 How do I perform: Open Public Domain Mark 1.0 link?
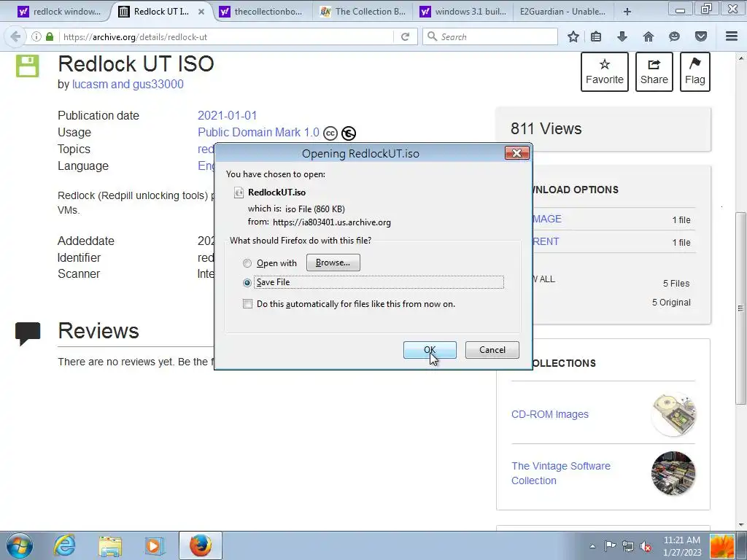coord(258,133)
